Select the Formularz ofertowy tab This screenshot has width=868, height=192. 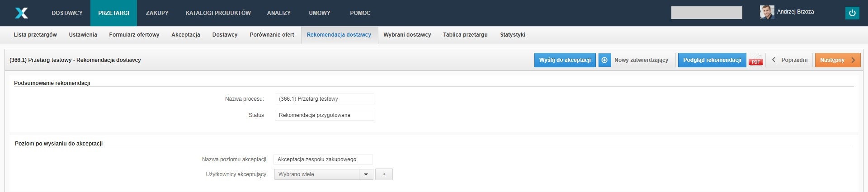(134, 35)
